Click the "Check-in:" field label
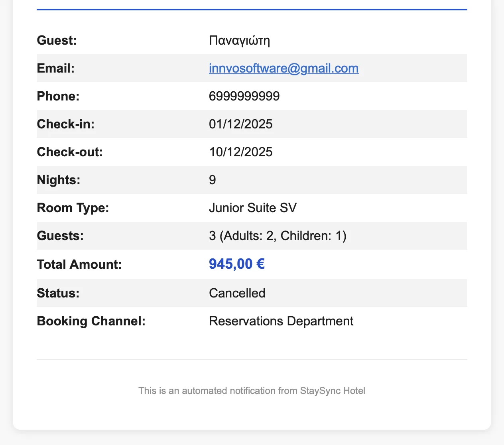 [65, 124]
